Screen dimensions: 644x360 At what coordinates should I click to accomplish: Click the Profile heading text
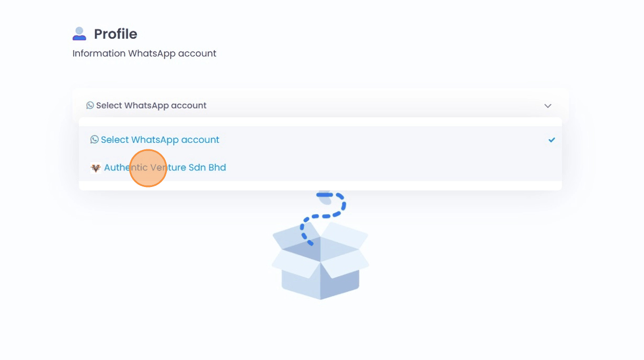115,34
